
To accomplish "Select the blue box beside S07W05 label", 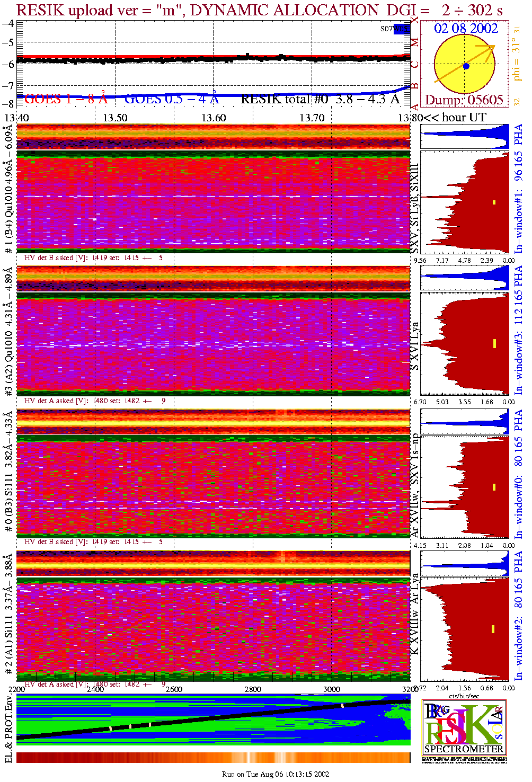I will click(402, 29).
